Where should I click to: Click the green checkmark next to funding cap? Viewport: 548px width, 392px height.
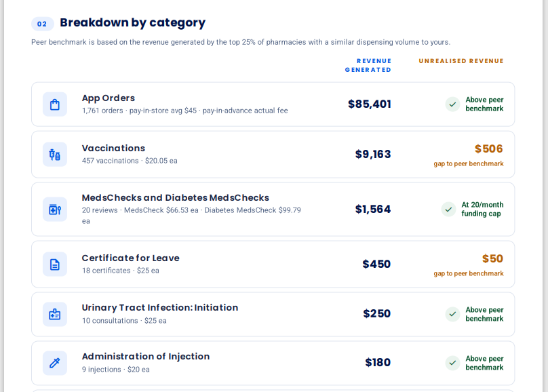[x=448, y=210]
